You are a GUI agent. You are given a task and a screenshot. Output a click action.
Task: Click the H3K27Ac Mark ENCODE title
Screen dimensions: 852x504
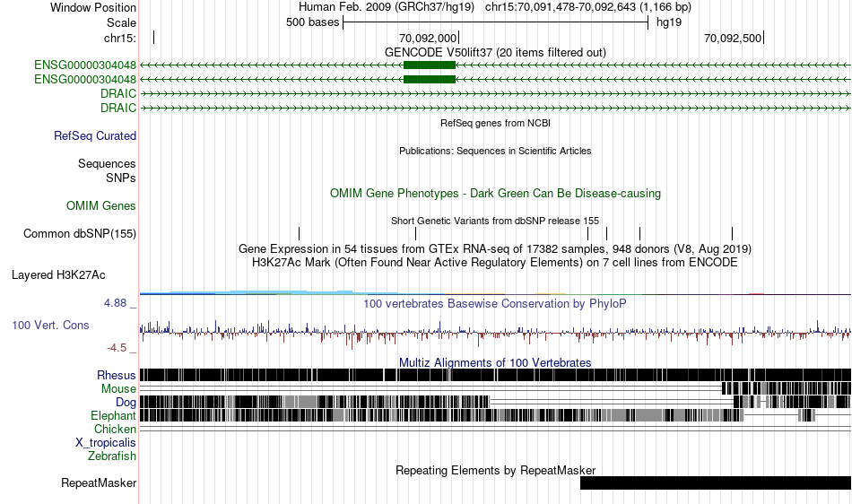pyautogui.click(x=495, y=263)
